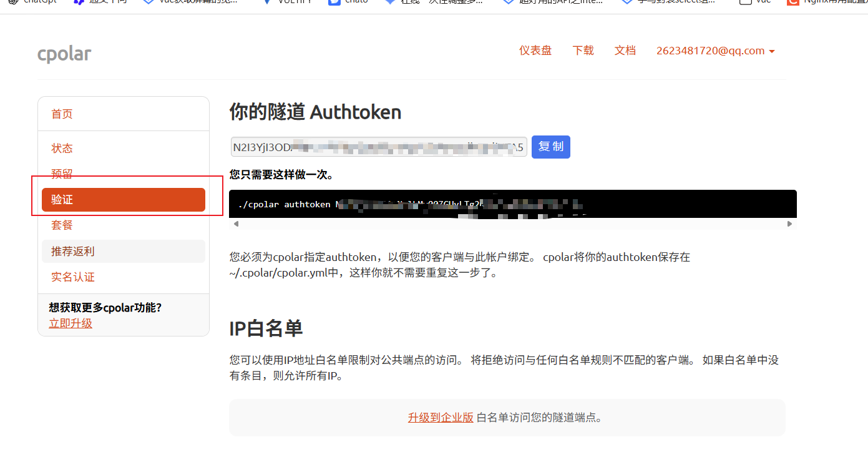This screenshot has height=457, width=868.
Task: Click the IP whitelist description paragraph
Action: pyautogui.click(x=504, y=368)
